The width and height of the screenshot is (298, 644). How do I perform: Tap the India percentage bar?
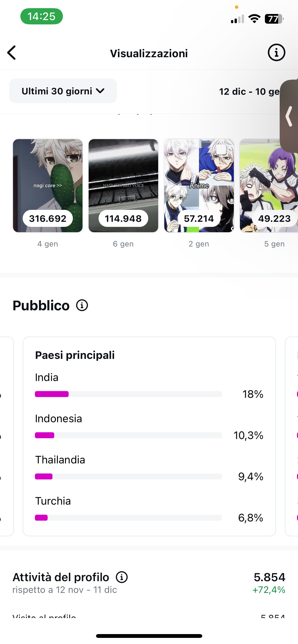pyautogui.click(x=128, y=394)
